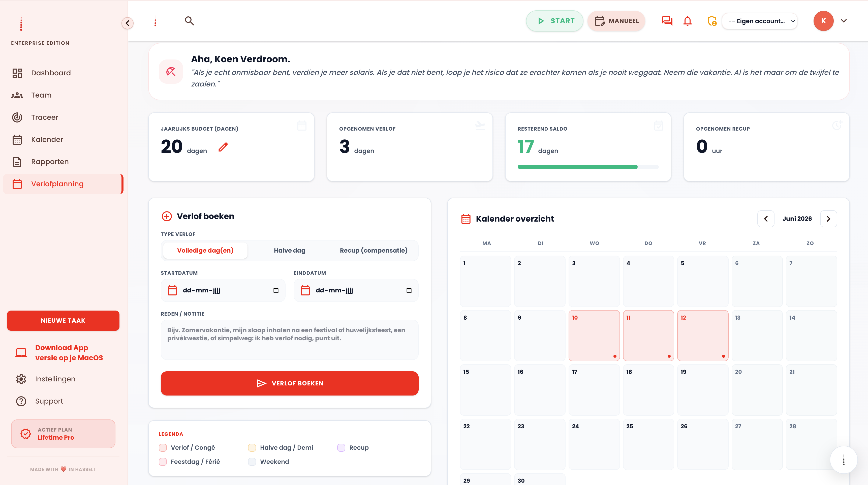
Task: Click the START timer button
Action: click(555, 21)
